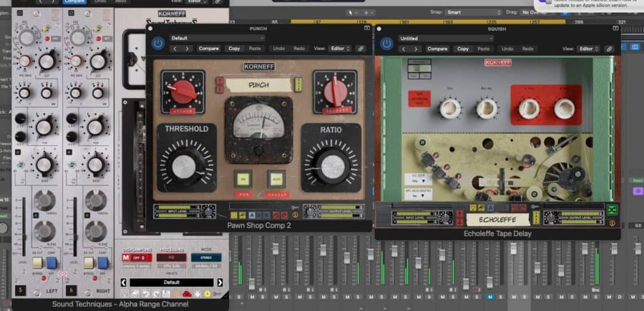
Task: Click the yellow lightbulb icon on Pawn Shop
Action: (x=234, y=215)
